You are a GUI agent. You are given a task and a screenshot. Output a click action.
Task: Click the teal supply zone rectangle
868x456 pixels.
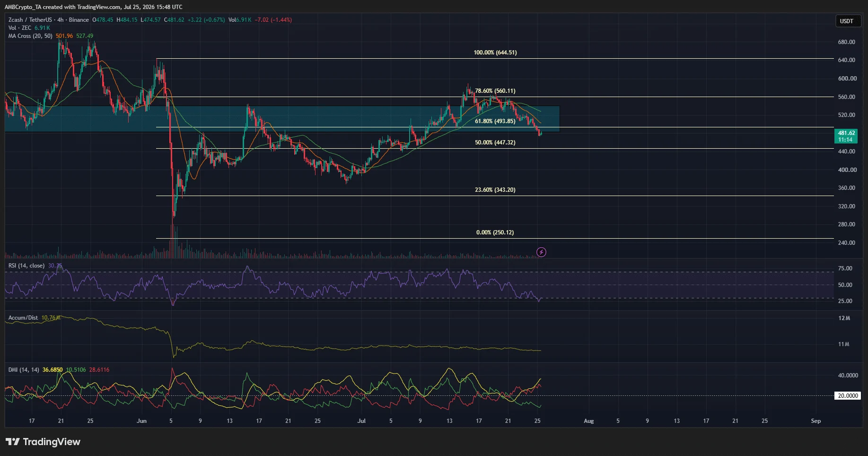[x=282, y=118]
